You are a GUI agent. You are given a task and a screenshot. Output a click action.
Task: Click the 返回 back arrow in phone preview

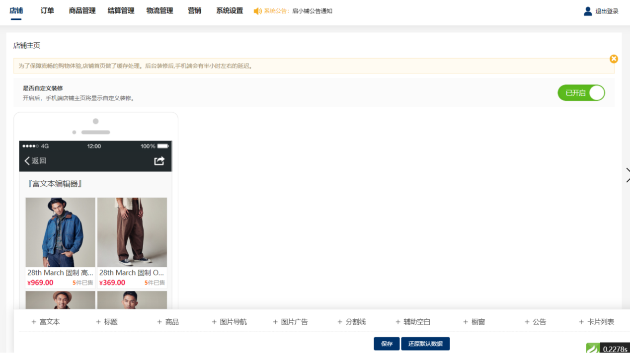[x=35, y=160]
